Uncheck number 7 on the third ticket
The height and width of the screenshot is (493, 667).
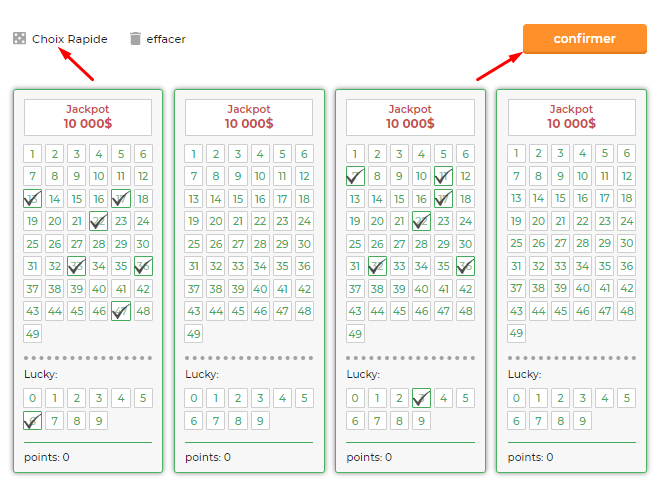click(x=355, y=176)
